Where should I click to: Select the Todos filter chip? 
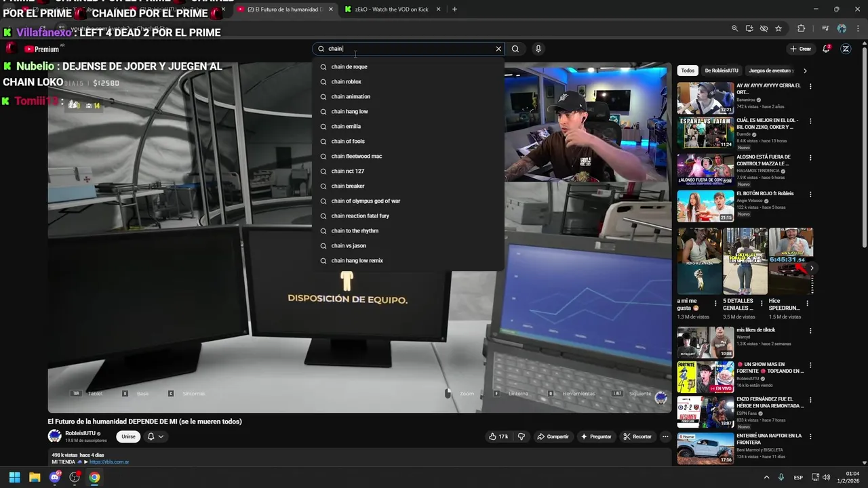tap(688, 70)
